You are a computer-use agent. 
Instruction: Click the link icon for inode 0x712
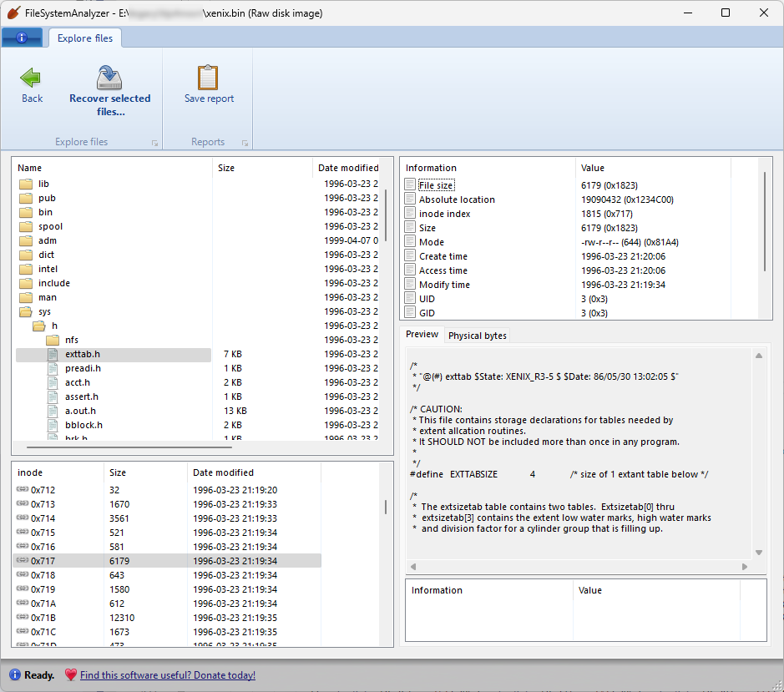22,489
